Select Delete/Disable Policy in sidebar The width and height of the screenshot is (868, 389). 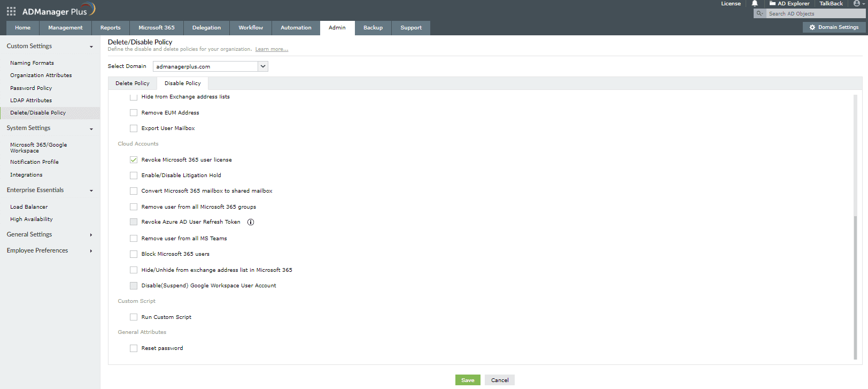coord(50,113)
